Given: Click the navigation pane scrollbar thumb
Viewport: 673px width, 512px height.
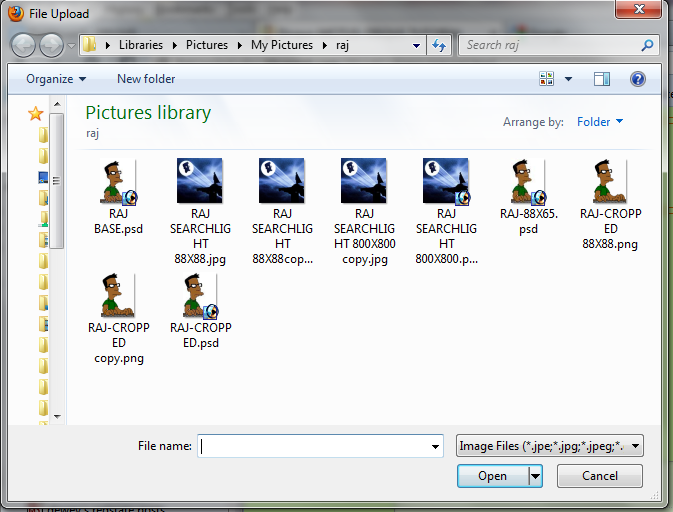Looking at the screenshot, I should (x=57, y=181).
